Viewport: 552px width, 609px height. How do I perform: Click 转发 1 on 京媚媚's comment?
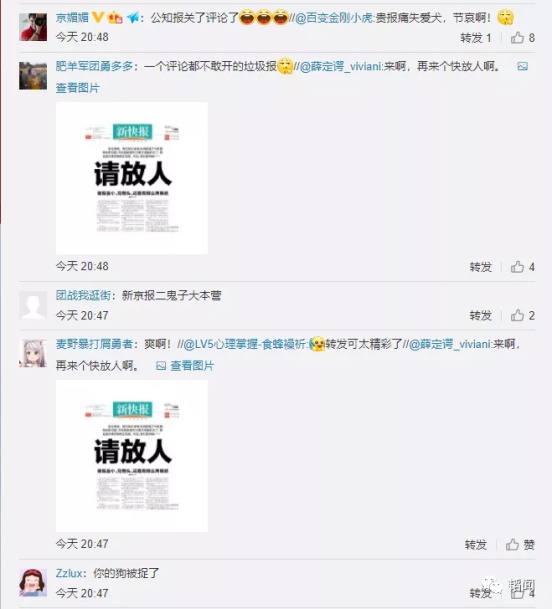point(476,38)
